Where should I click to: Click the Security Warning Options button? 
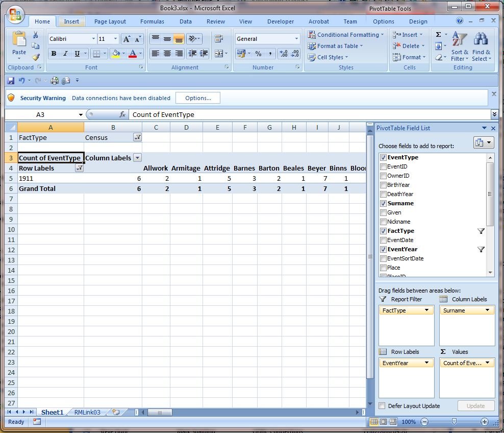point(198,98)
